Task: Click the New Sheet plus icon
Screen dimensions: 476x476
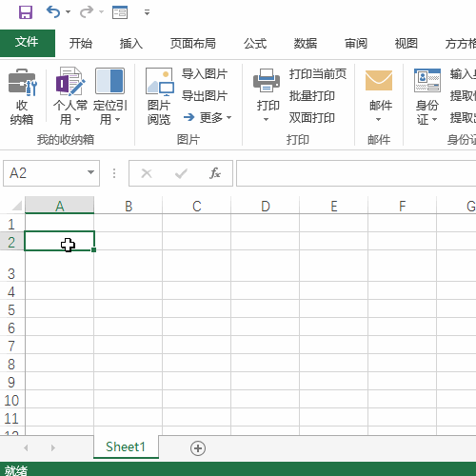Action: (198, 448)
